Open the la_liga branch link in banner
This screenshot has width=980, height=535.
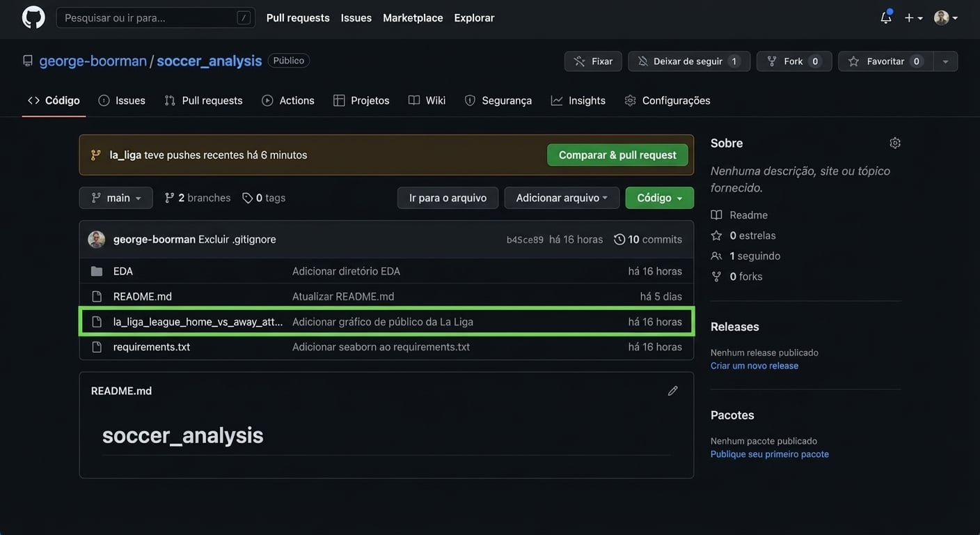[125, 155]
